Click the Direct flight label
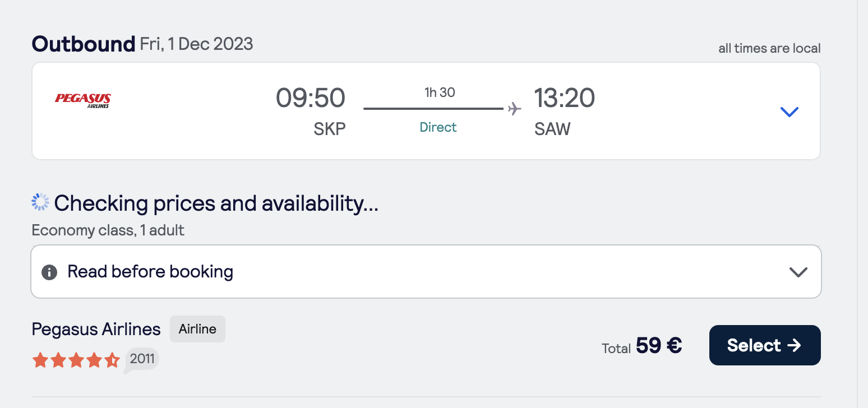 coord(438,127)
